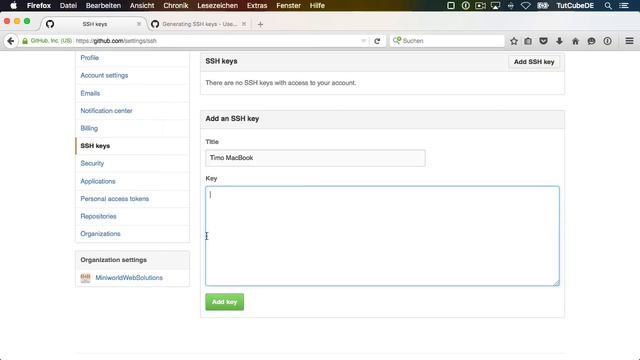Open the Extras menu
This screenshot has height=360, width=640.
point(257,5)
